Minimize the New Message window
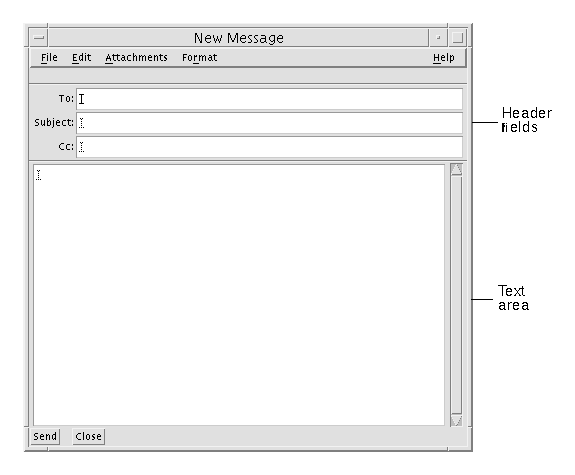Screen dimensions: 575x475 [438, 38]
